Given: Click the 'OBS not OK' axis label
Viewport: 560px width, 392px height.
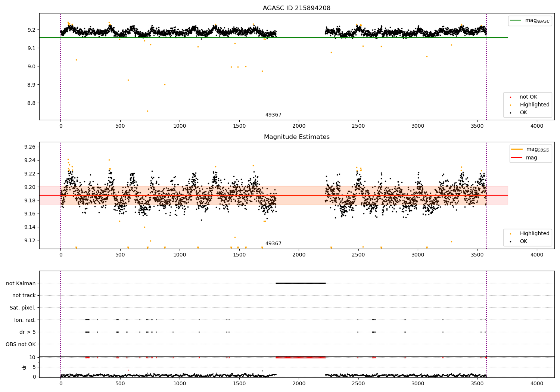Looking at the screenshot, I should (21, 344).
